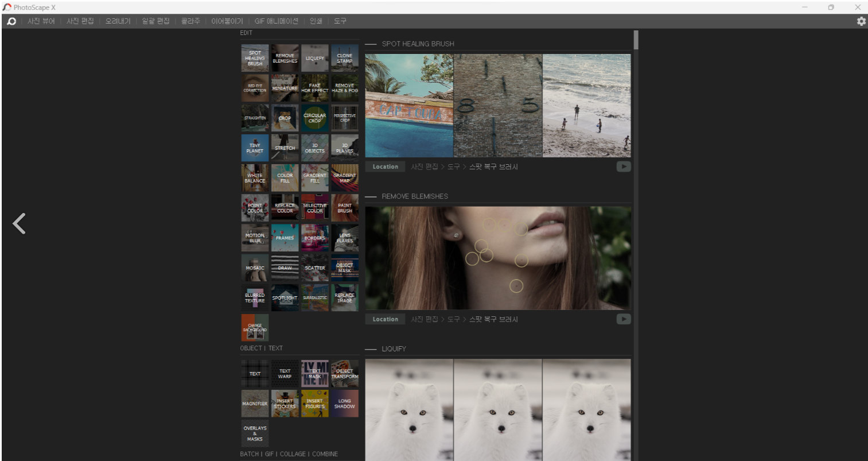
Task: Select the Text tile under Object | Text
Action: 255,374
